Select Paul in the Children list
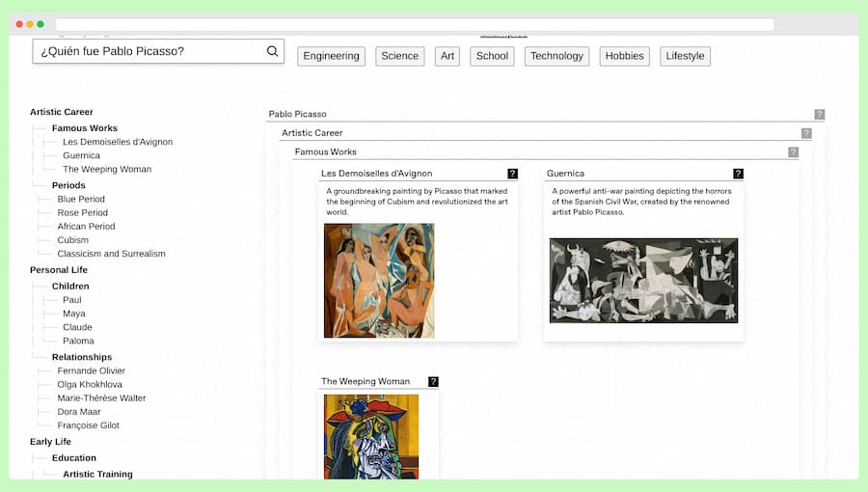This screenshot has width=868, height=492. pos(72,300)
